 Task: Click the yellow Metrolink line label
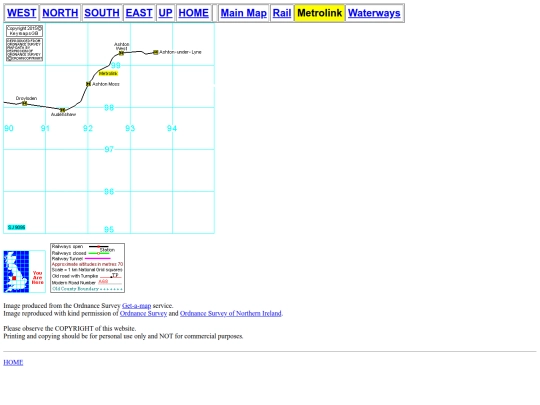point(108,73)
